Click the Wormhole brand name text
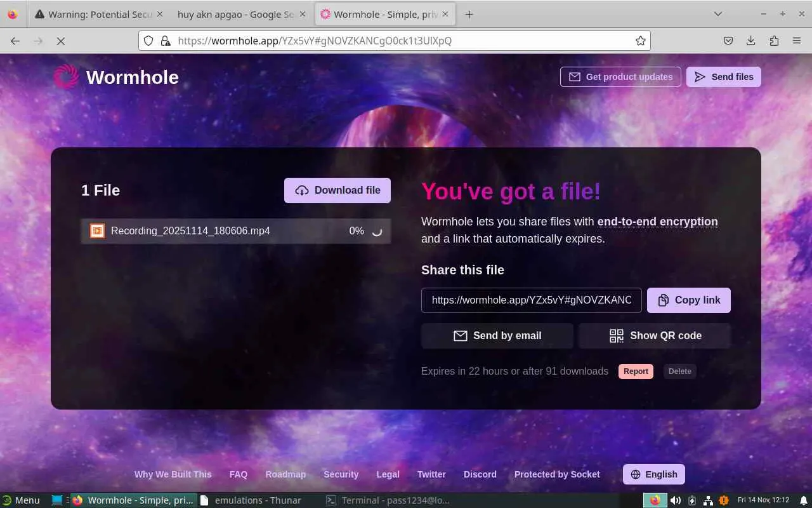Screen dimensions: 812x508 [x=133, y=77]
